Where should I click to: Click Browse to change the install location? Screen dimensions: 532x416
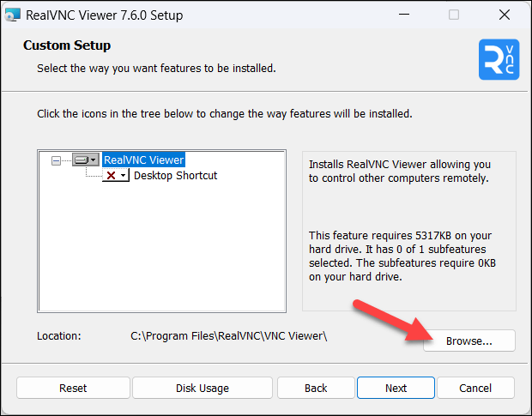coord(469,341)
